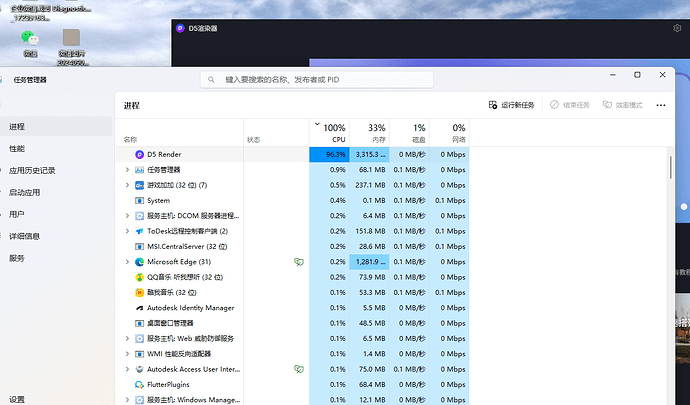Screen dimensions: 690x405
Task: Click the process list vertical scrollbar
Action: click(671, 167)
